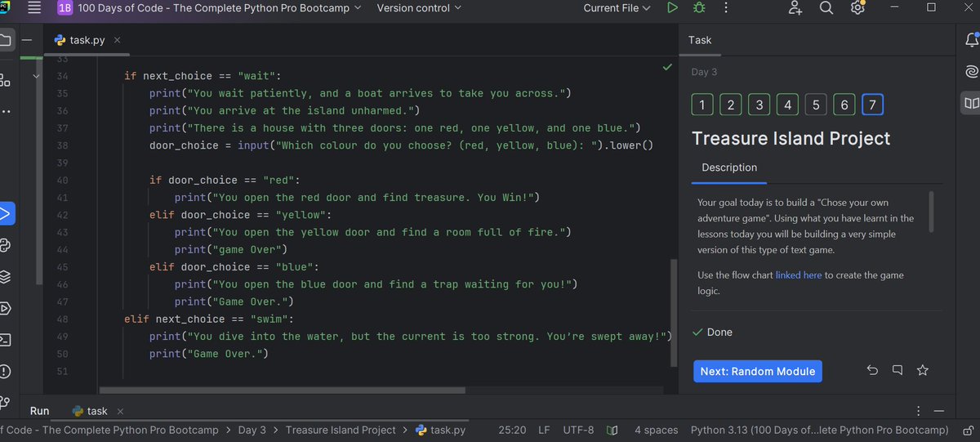
Task: Open the main hamburger menu
Action: click(x=34, y=8)
